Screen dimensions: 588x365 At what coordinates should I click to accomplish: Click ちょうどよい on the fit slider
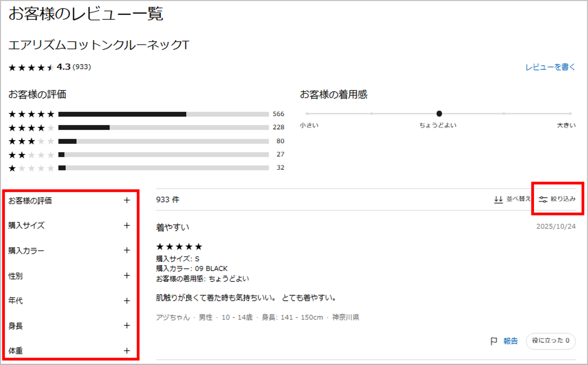pos(437,125)
